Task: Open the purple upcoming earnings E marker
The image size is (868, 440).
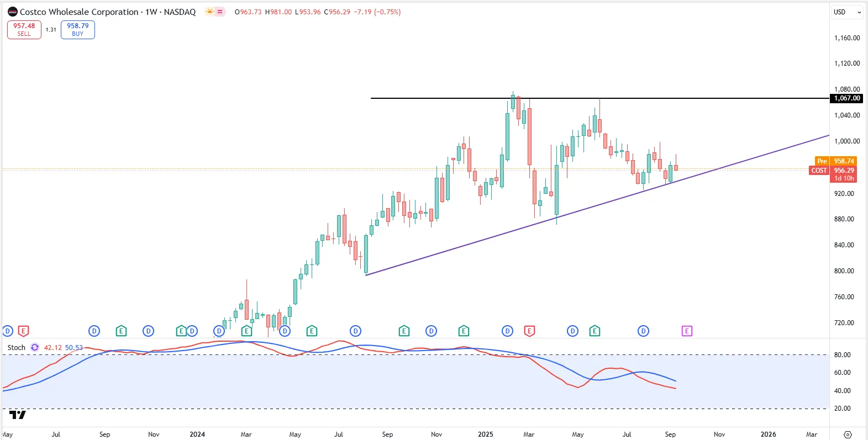Action: [x=687, y=331]
